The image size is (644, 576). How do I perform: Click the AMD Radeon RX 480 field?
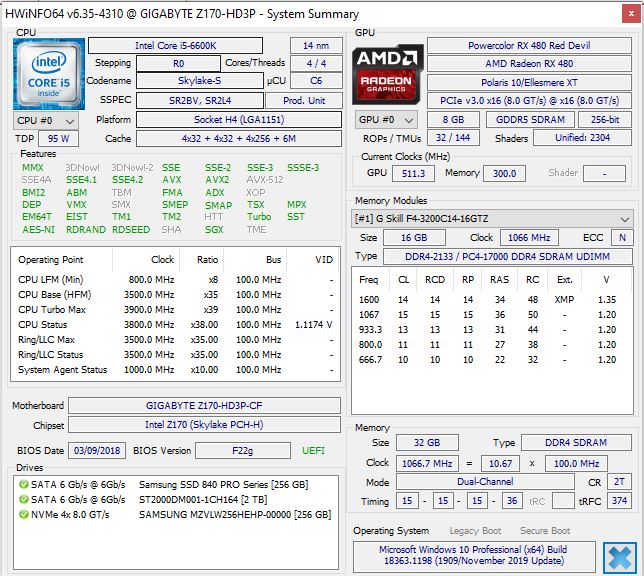pyautogui.click(x=529, y=64)
